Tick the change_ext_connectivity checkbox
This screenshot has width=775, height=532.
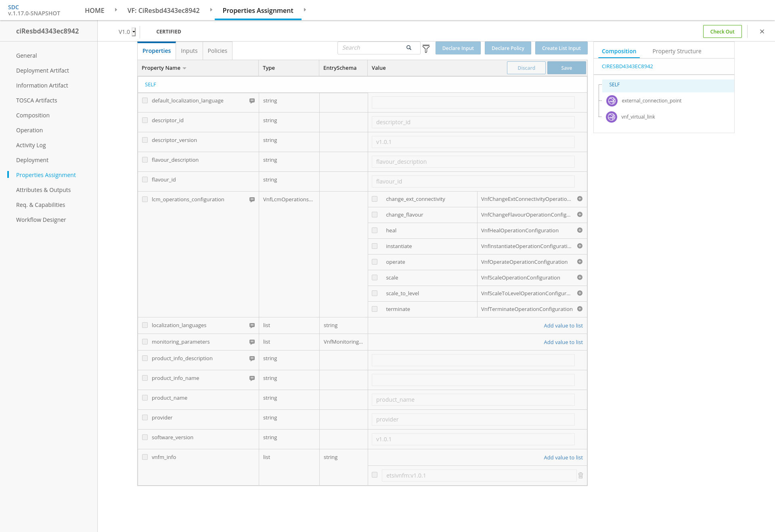tap(375, 199)
